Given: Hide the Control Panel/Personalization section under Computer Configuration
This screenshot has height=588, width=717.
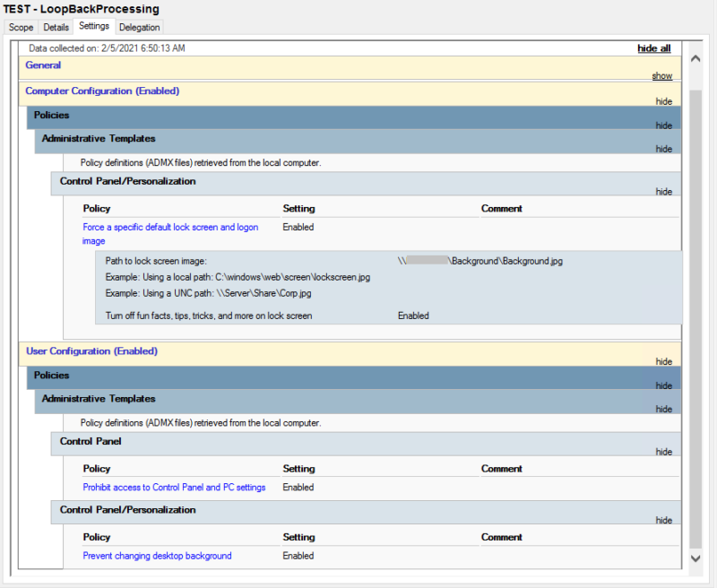Looking at the screenshot, I should coord(663,191).
